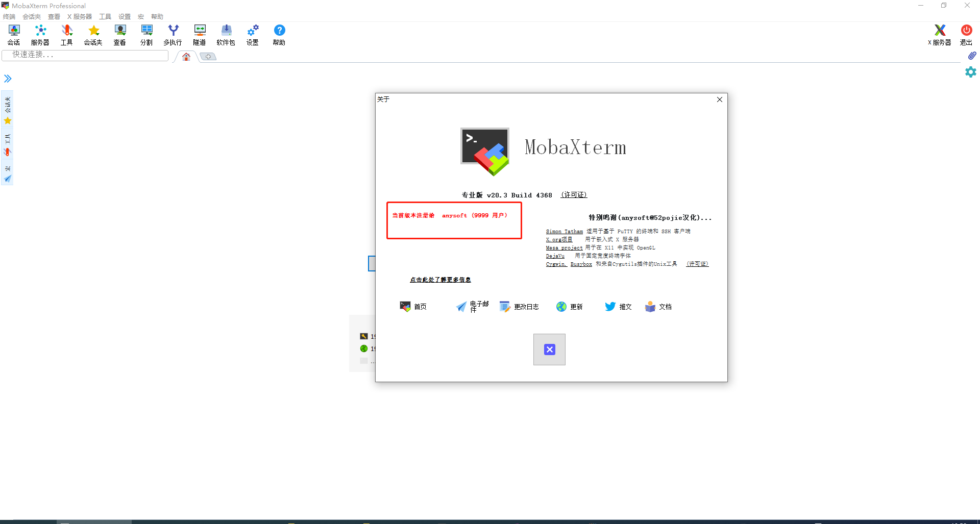
Task: Expand the sidebar with double-chevron arrows
Action: [8, 79]
